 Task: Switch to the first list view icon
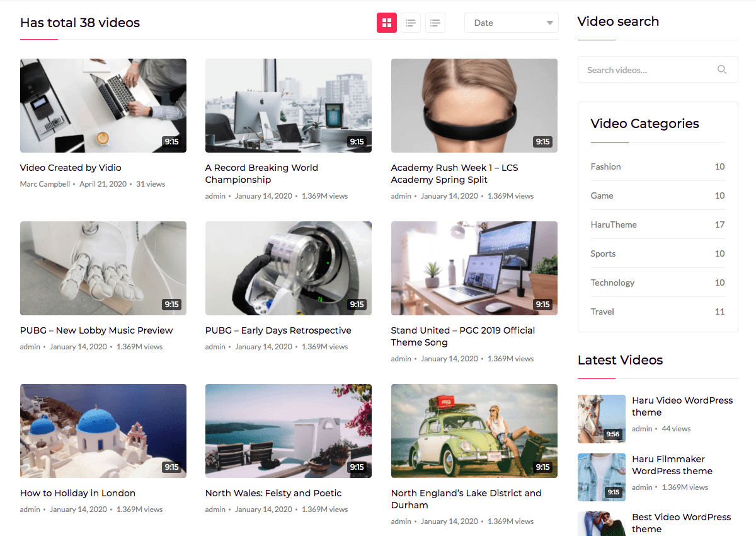pos(411,23)
